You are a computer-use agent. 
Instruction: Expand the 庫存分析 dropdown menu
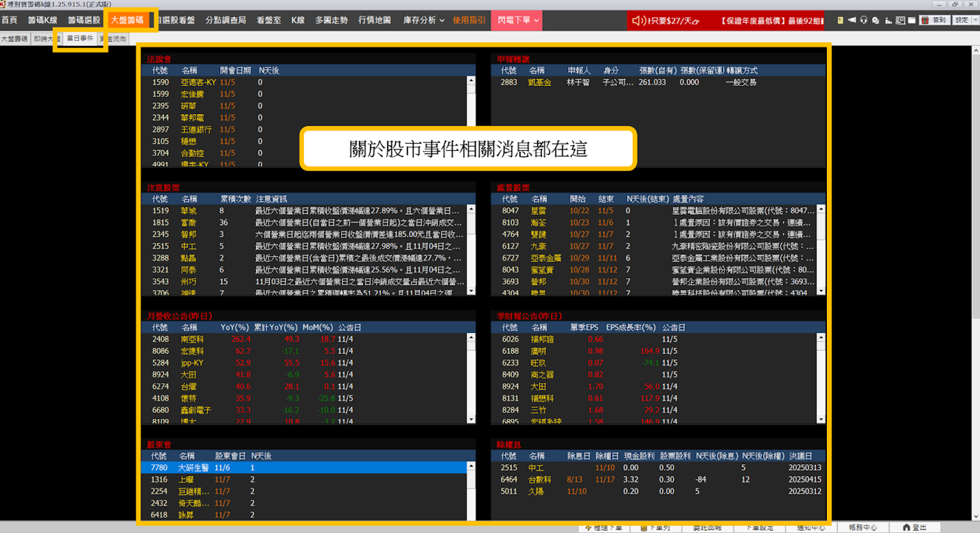point(424,20)
